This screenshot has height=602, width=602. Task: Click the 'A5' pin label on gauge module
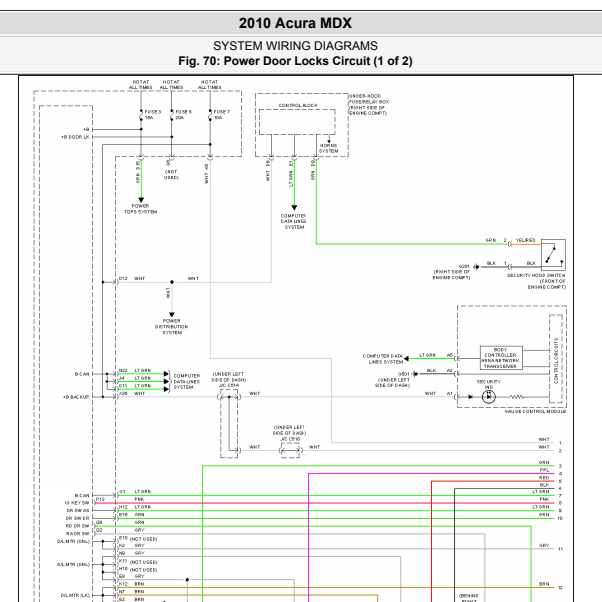pyautogui.click(x=450, y=355)
